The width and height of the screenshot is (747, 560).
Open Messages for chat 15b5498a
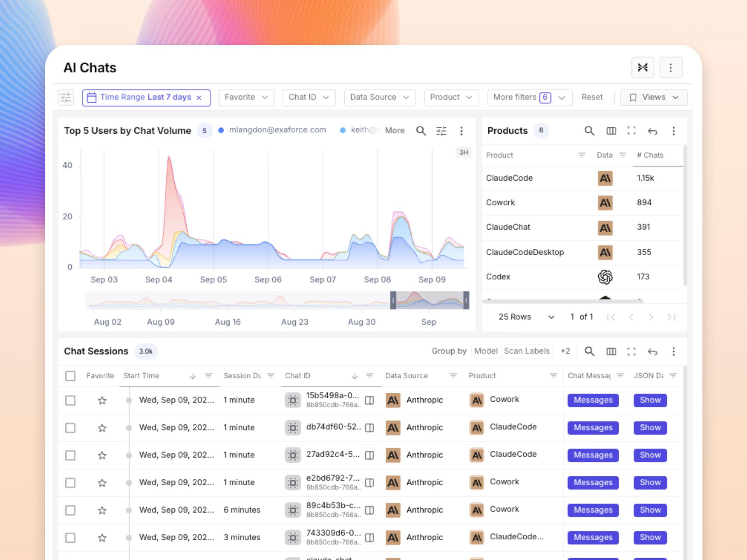point(593,400)
